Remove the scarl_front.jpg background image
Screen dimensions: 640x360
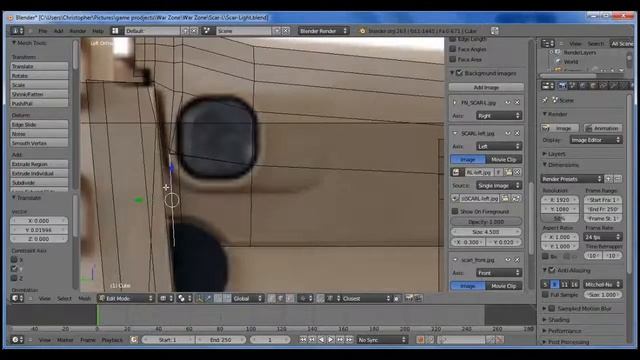point(517,260)
